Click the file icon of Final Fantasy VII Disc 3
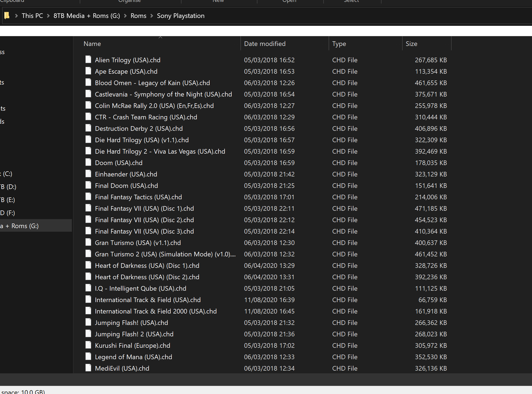Viewport: 532px width, 394px height. click(x=88, y=231)
